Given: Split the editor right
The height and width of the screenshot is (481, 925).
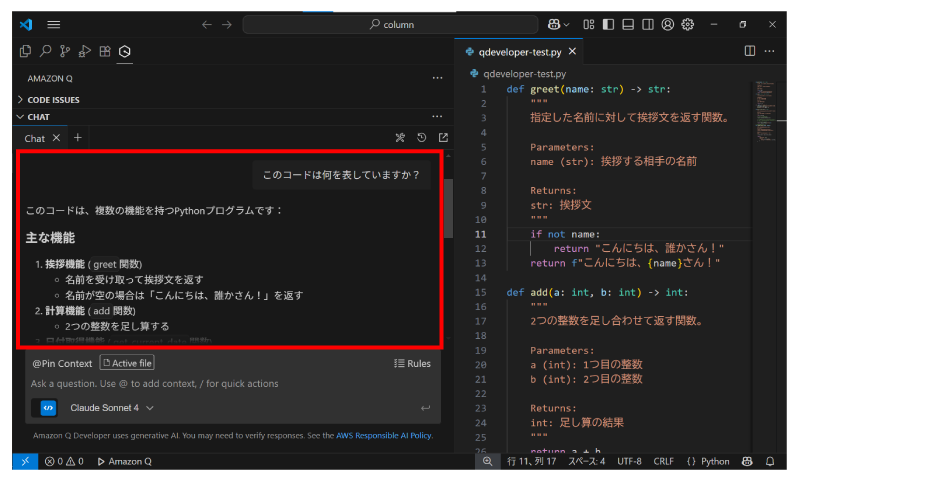Looking at the screenshot, I should 750,51.
